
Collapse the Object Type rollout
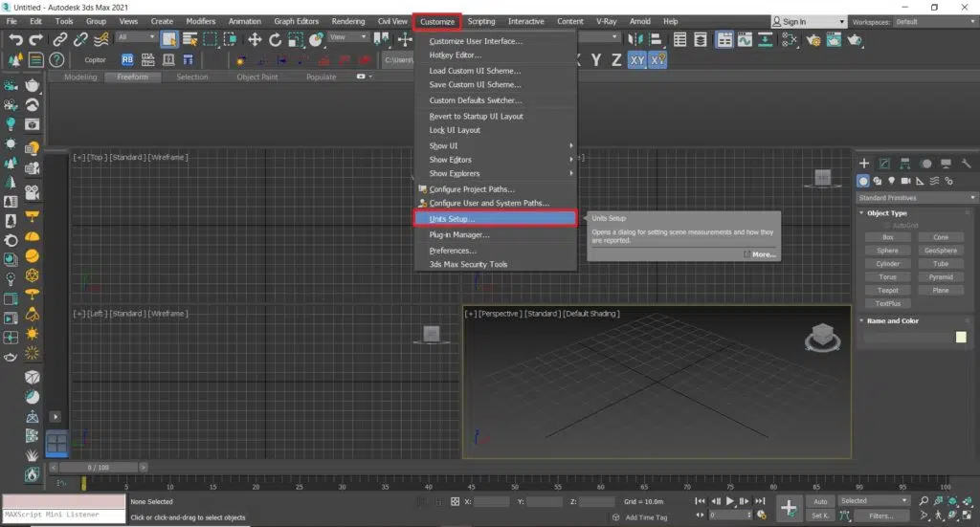tap(886, 213)
